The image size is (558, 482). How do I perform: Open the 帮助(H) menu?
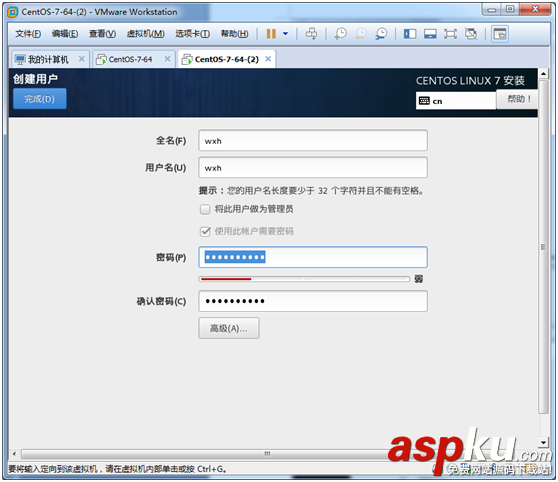(x=235, y=34)
